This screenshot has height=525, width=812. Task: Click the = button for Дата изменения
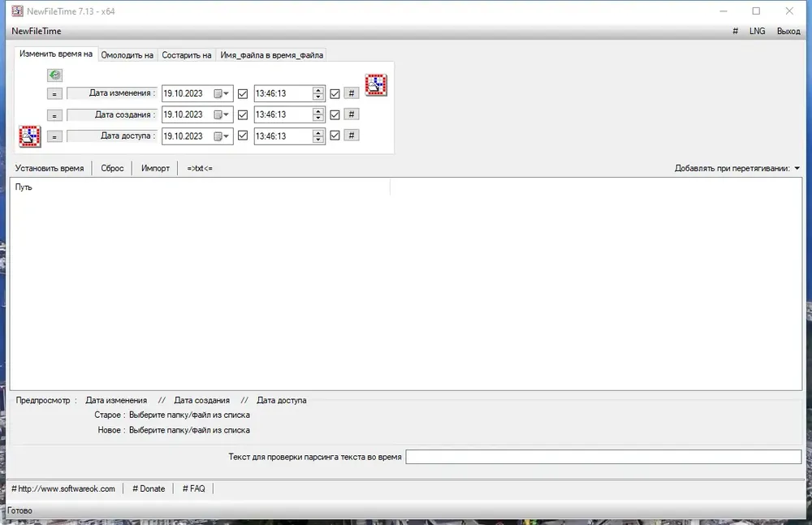[54, 93]
